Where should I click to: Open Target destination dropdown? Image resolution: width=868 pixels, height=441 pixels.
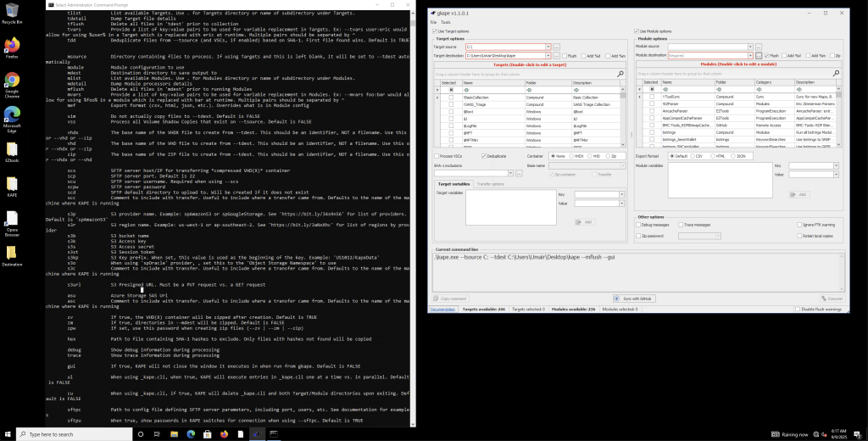click(548, 56)
